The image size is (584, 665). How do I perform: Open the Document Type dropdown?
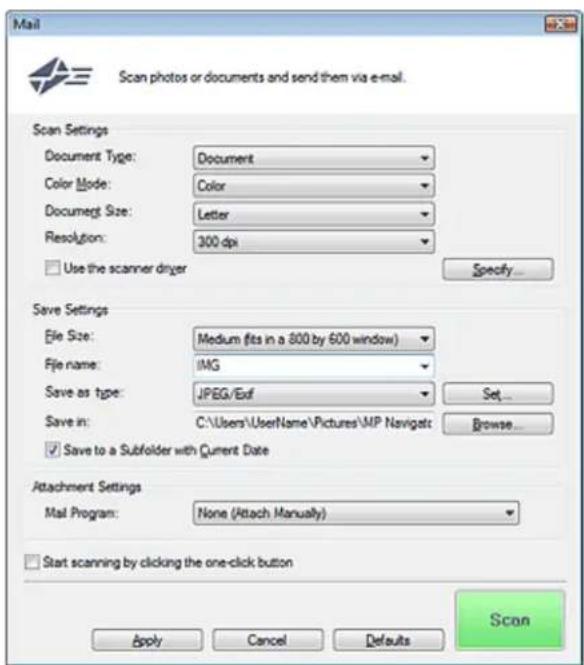(313, 159)
